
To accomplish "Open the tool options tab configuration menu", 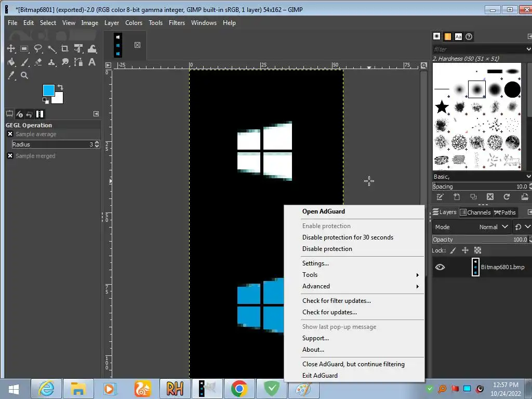I will click(x=96, y=114).
